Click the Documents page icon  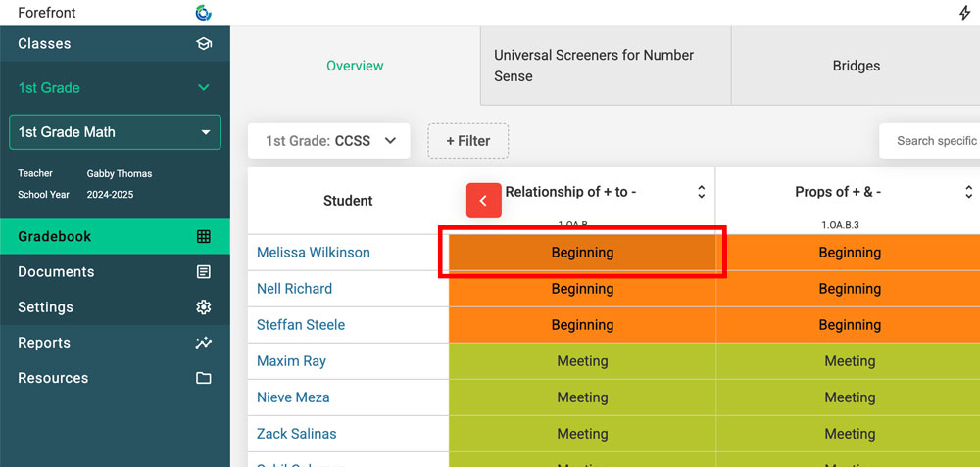click(x=204, y=272)
